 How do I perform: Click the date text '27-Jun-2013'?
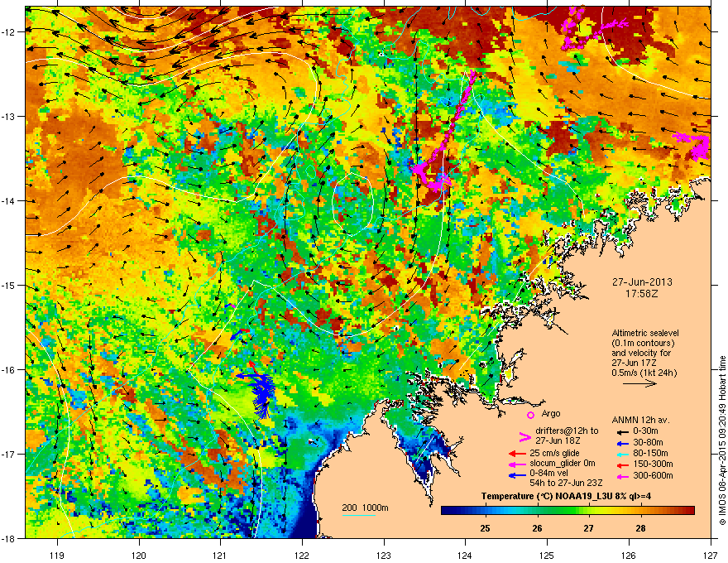(x=642, y=282)
